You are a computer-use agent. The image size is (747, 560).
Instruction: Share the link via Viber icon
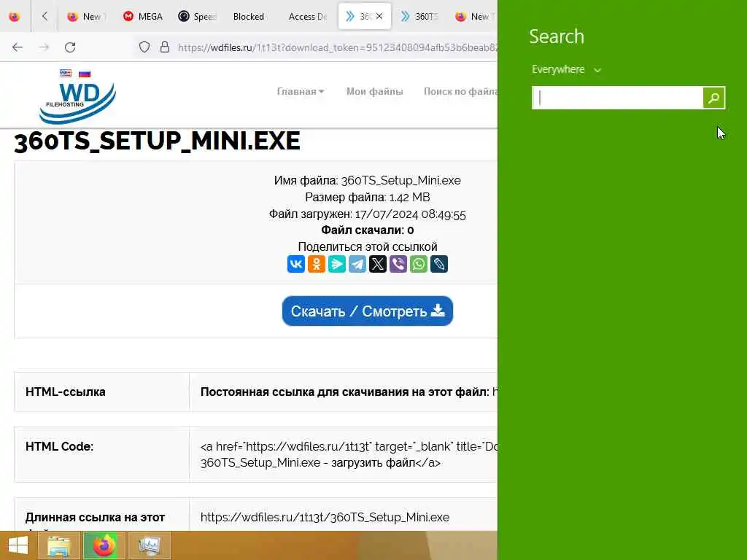[398, 264]
